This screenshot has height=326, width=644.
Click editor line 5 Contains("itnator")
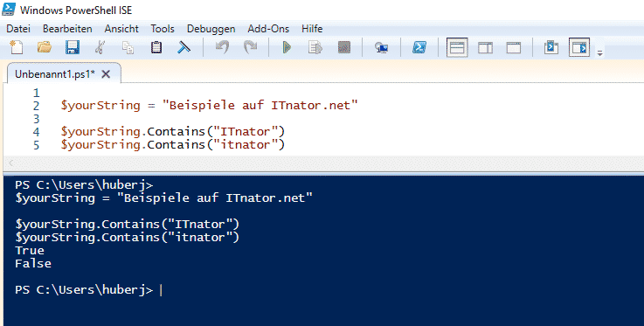[x=172, y=145]
